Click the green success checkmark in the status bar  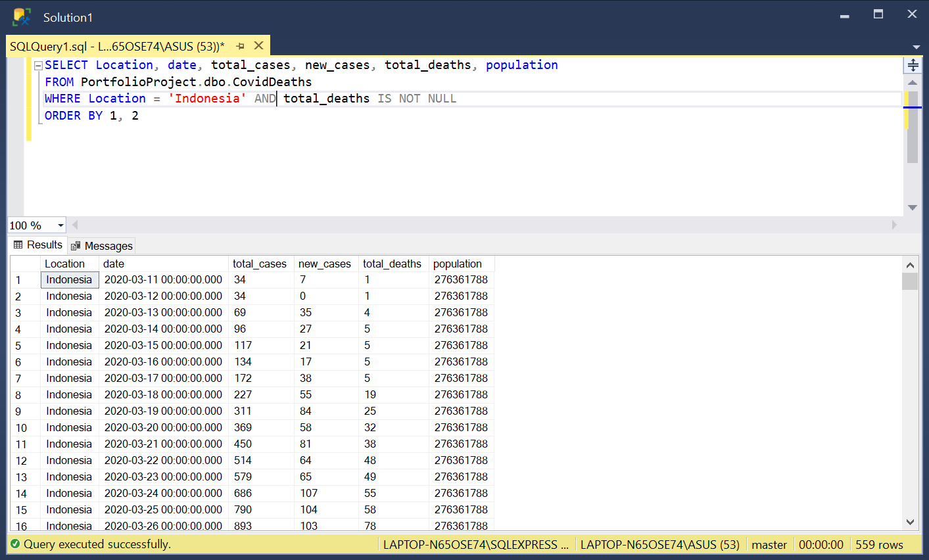click(14, 544)
